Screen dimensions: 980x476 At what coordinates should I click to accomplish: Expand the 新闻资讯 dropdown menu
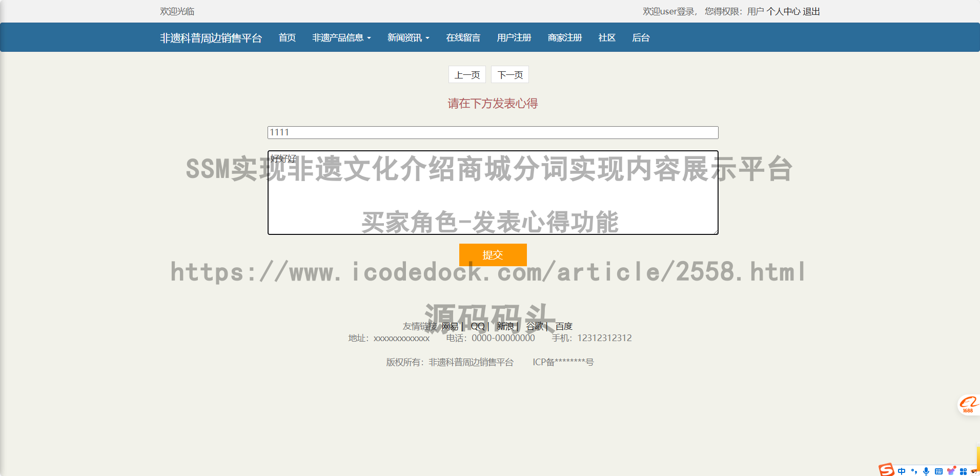(x=407, y=37)
